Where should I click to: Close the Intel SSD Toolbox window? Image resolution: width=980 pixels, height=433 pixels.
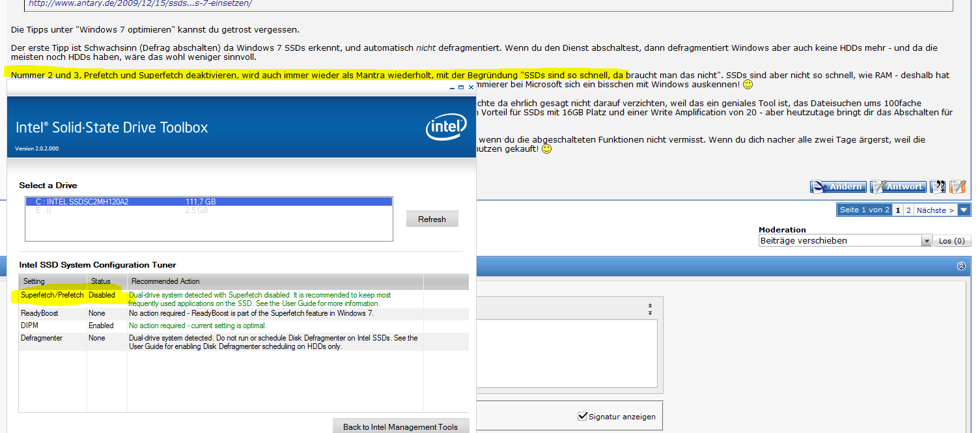click(x=471, y=87)
